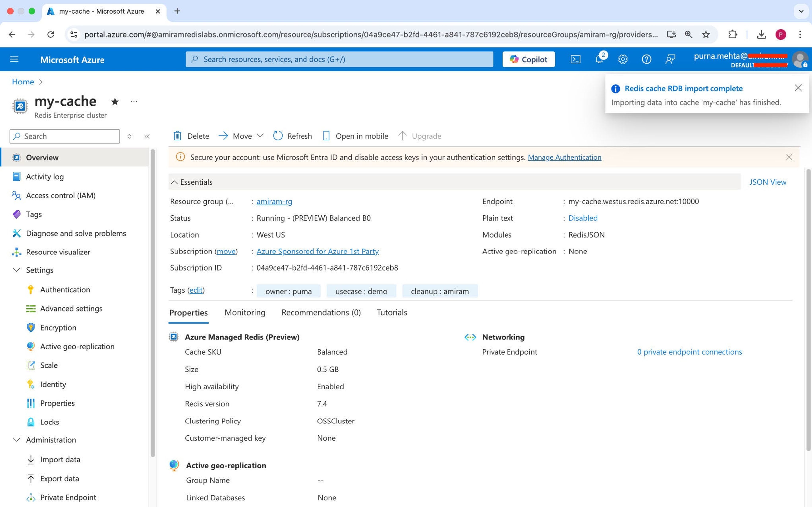Collapse the sidebar with double-chevron
The height and width of the screenshot is (507, 812).
click(x=147, y=136)
